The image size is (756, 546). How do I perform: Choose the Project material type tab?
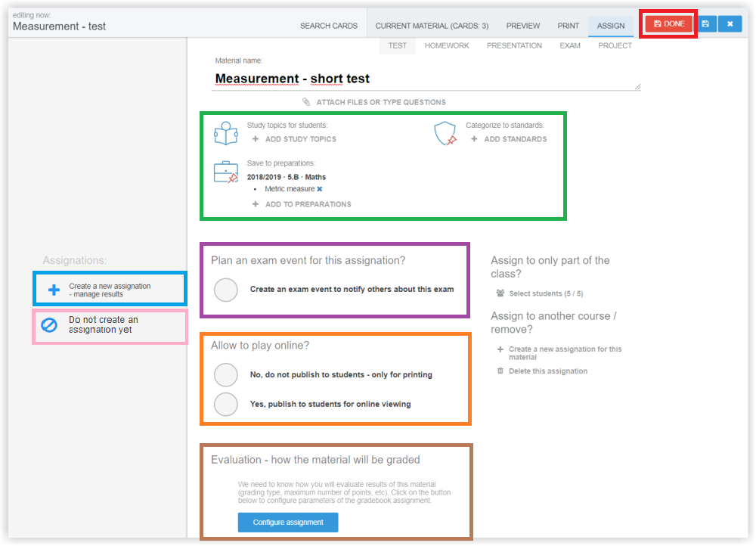[615, 46]
